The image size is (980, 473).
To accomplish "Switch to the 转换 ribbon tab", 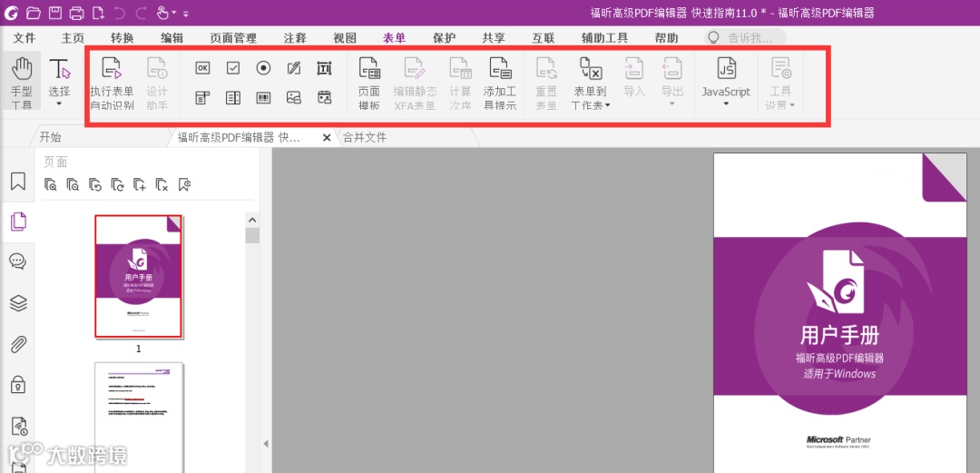I will [122, 38].
